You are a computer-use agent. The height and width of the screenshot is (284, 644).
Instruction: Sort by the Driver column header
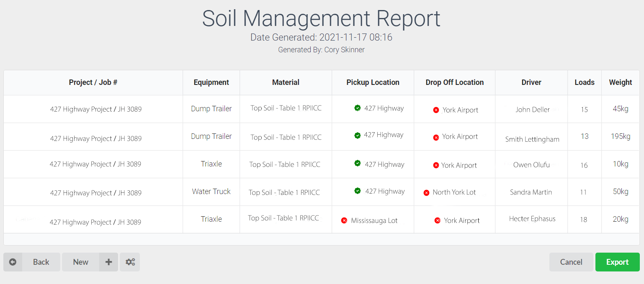coord(531,82)
